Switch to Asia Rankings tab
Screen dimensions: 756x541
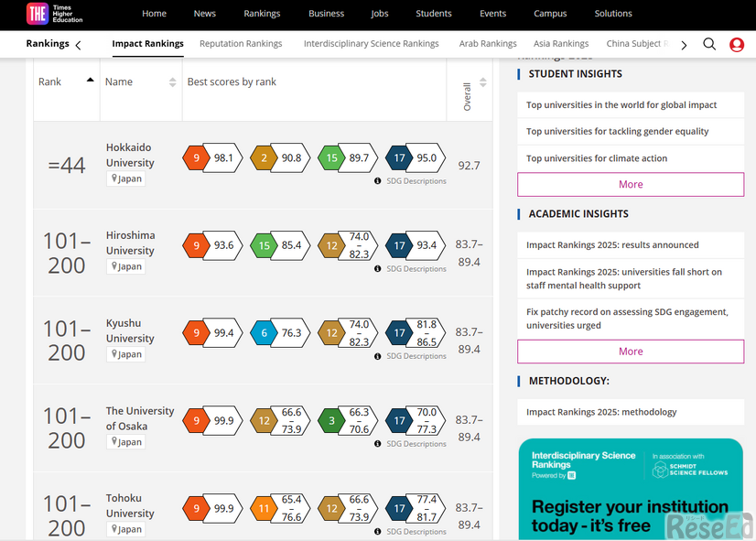[x=561, y=44]
